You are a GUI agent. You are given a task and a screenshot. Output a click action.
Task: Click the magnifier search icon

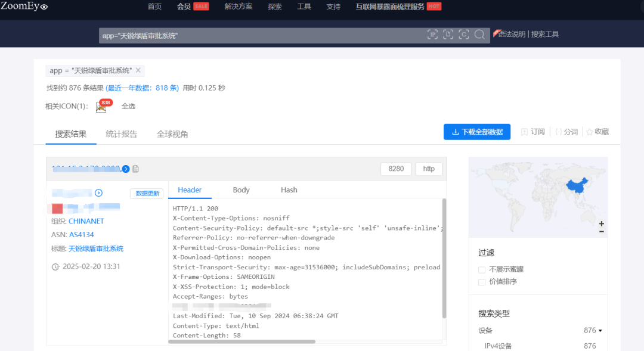[479, 35]
